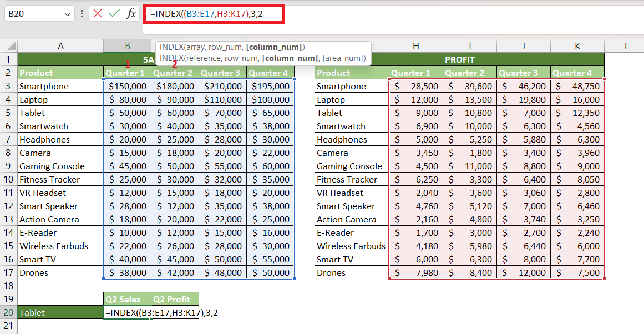Open the Insert Function fx dialog
Viewport: 644px width, 334px height.
[131, 13]
